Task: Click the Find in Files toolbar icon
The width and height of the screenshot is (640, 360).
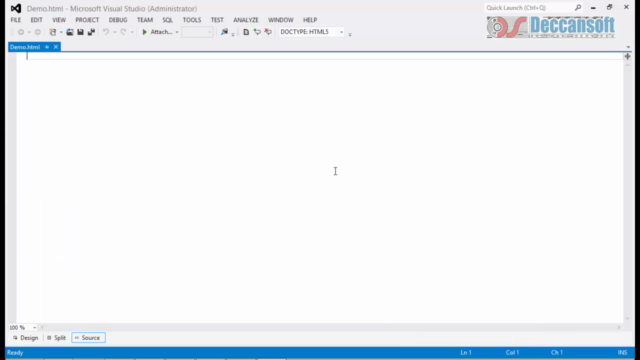Action: click(224, 32)
